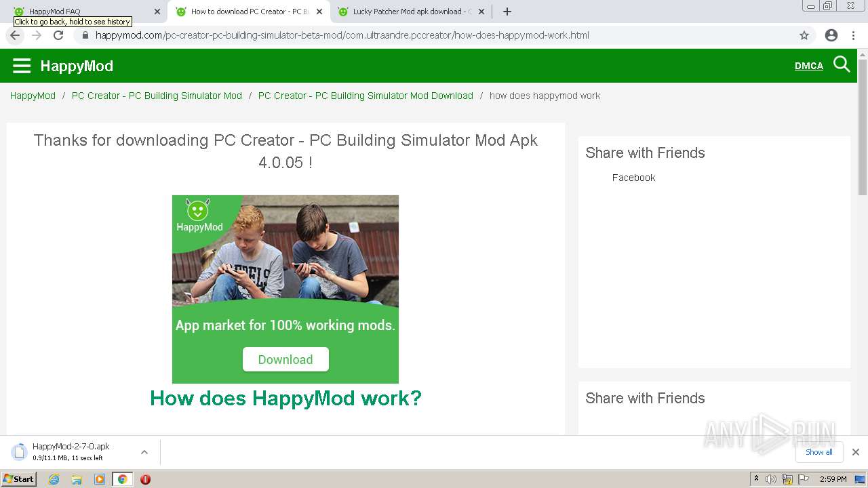Open PC Creator - PC Building Simulator Mod breadcrumb

tap(157, 96)
